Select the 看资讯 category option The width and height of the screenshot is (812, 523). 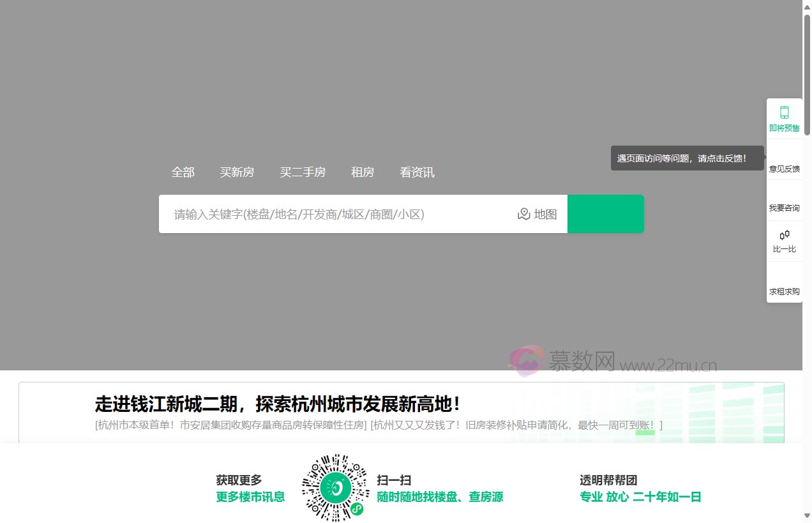point(417,172)
